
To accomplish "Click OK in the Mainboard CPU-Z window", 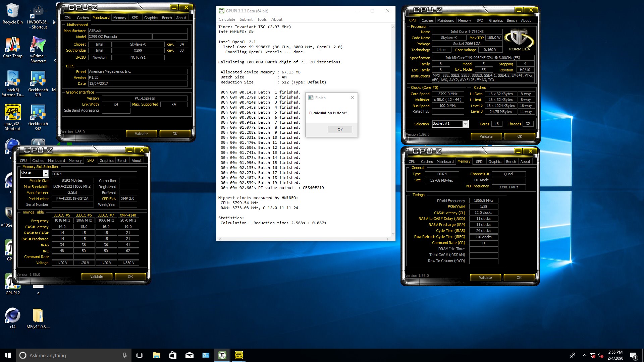I will 175,134.
